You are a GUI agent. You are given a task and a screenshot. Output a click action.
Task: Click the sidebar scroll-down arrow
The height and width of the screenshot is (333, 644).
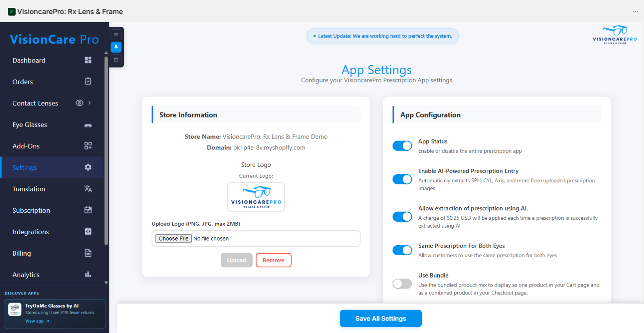pyautogui.click(x=106, y=283)
